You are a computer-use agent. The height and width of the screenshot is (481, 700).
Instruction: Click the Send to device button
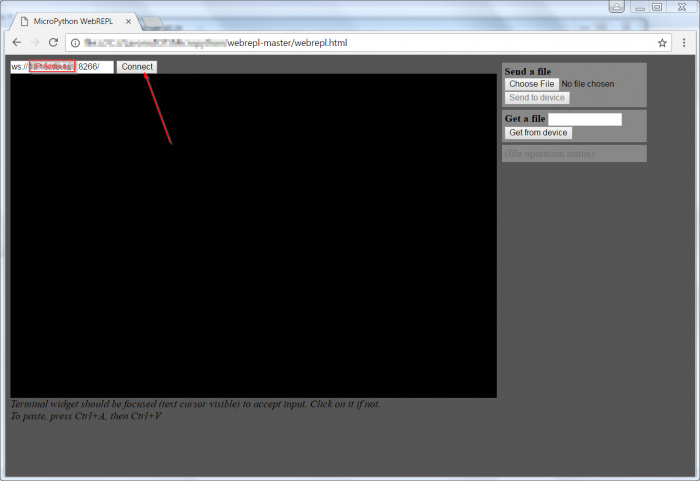coord(537,98)
